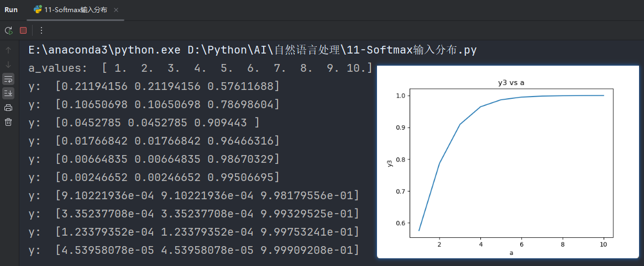
Task: Click output line with 0.78698604
Action: pos(154,104)
